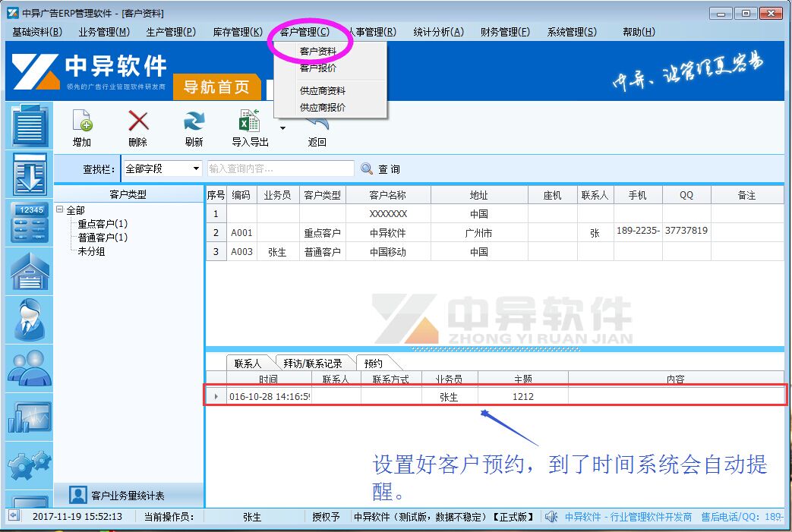Click the magnifier 查询 search button
Screen dimensions: 792x532
click(x=381, y=168)
